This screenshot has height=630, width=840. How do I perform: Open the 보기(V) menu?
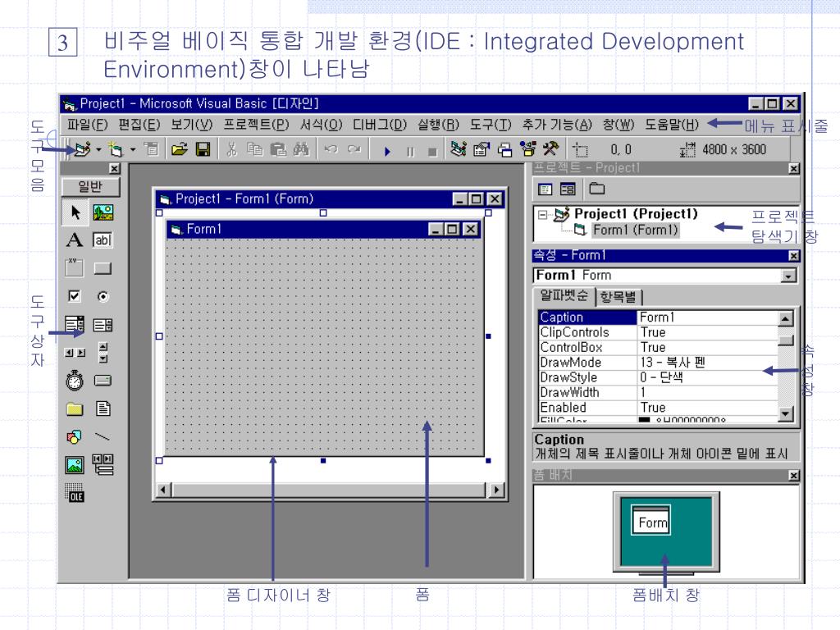click(191, 125)
